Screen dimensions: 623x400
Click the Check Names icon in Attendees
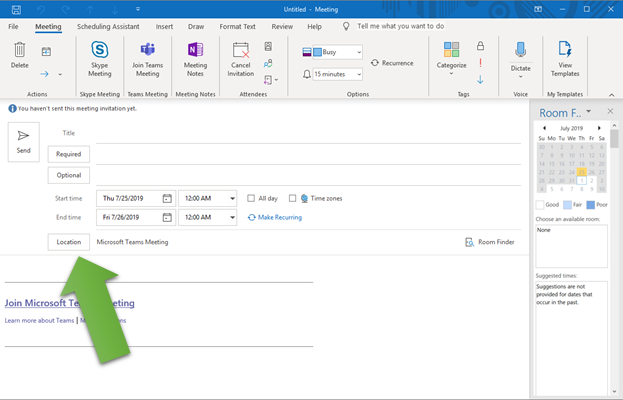[x=268, y=64]
